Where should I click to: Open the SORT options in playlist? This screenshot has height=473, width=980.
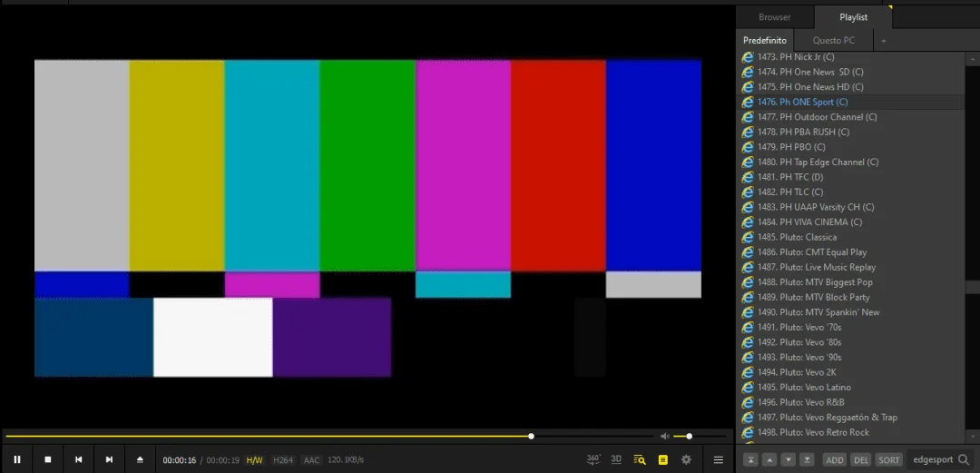tap(888, 460)
